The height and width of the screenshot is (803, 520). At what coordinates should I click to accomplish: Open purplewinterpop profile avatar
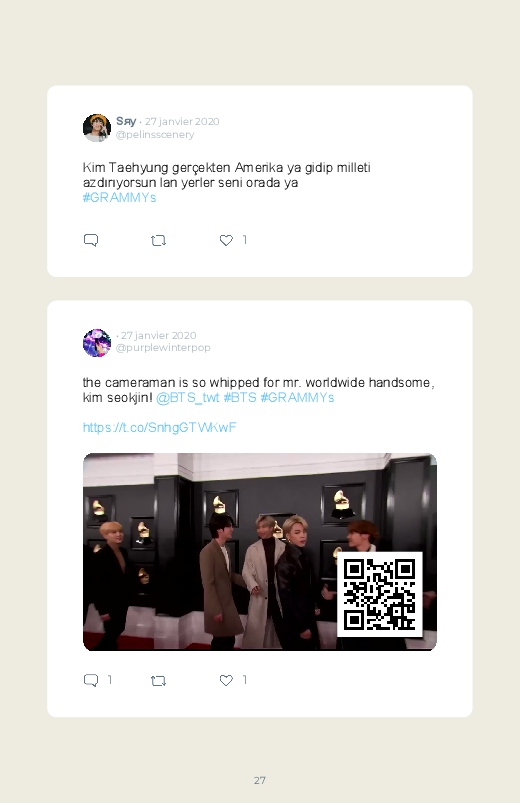[97, 343]
